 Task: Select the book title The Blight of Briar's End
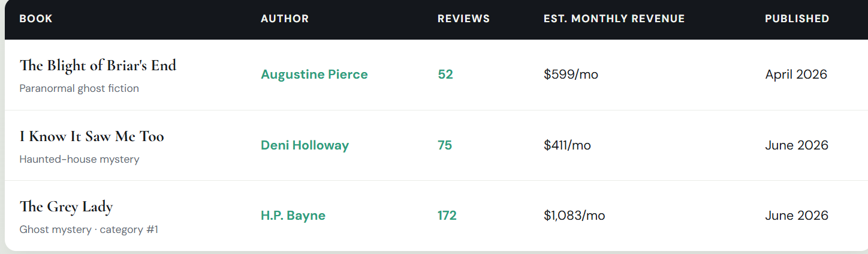[98, 65]
